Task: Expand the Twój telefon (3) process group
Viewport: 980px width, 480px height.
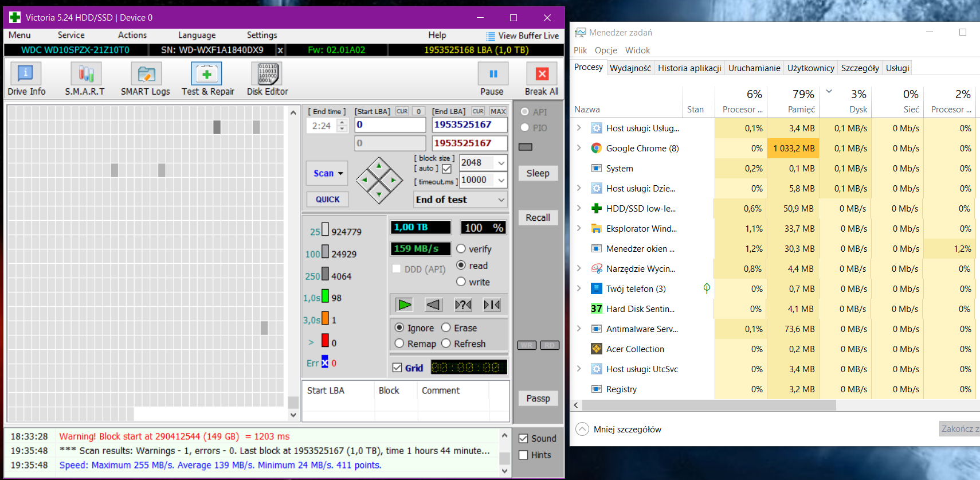Action: pos(579,288)
